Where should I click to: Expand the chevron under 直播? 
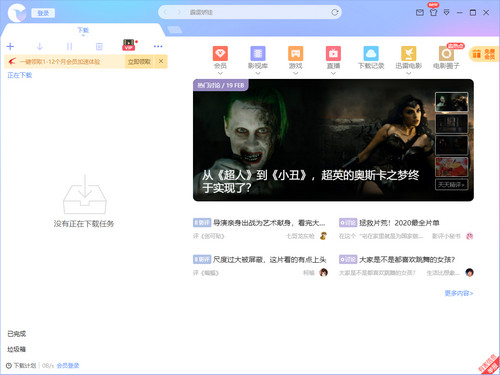pos(333,73)
